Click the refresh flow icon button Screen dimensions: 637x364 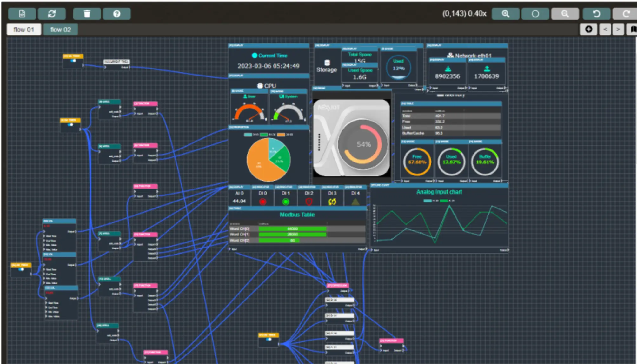tap(52, 14)
